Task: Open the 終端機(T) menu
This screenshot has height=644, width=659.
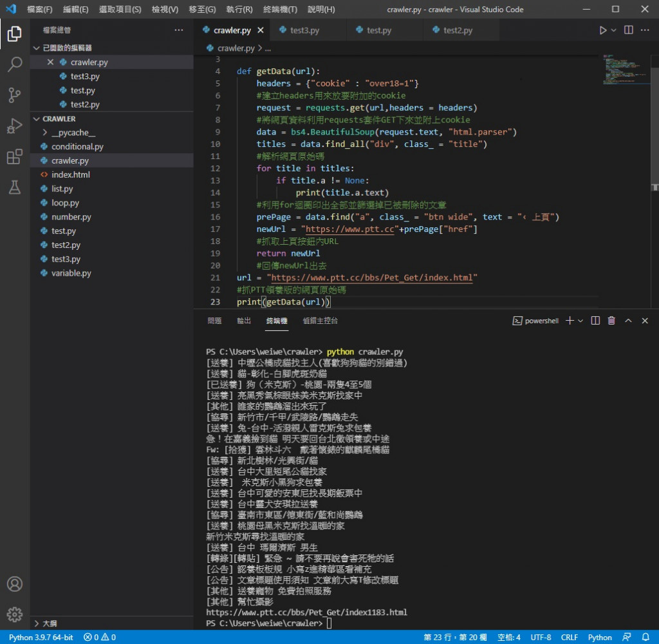Action: click(279, 10)
